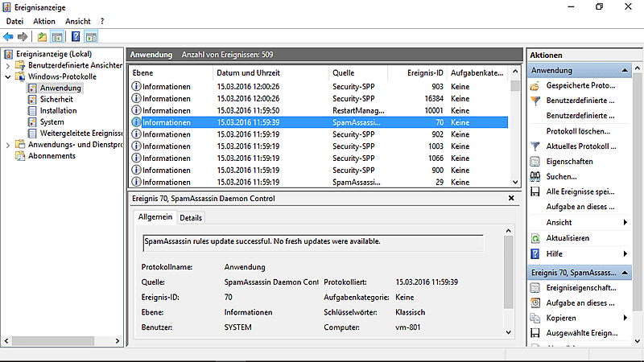Click the Aktualisieren refresh icon
This screenshot has width=644, height=362.
[536, 238]
